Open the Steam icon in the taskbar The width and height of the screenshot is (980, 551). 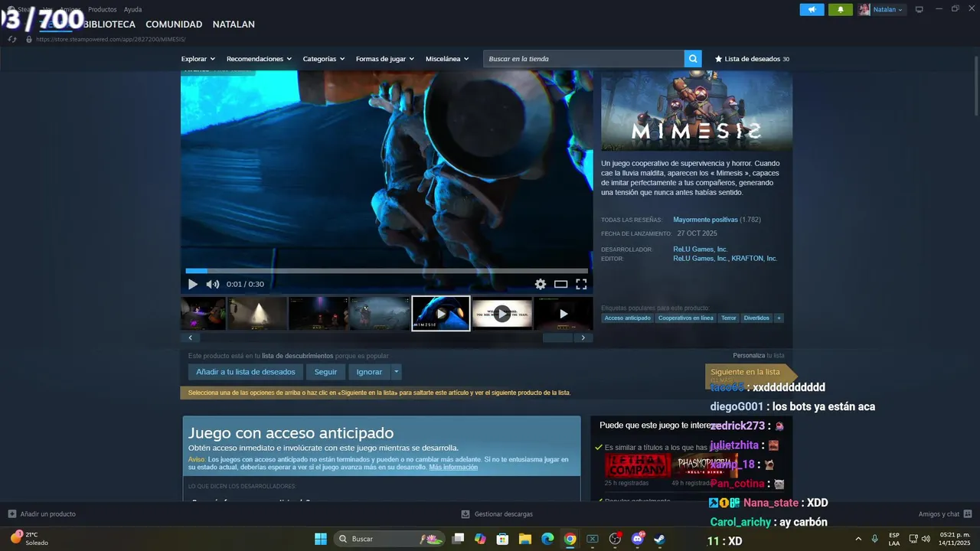pos(659,539)
